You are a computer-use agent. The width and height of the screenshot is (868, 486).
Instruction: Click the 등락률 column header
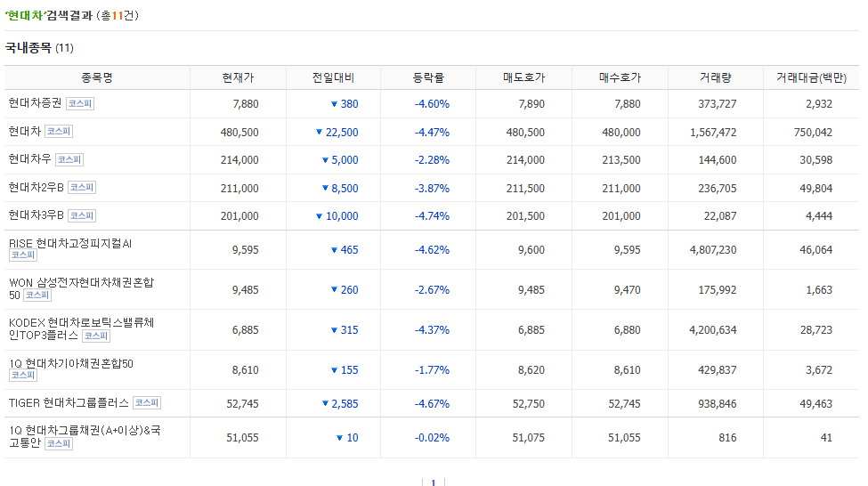click(428, 77)
